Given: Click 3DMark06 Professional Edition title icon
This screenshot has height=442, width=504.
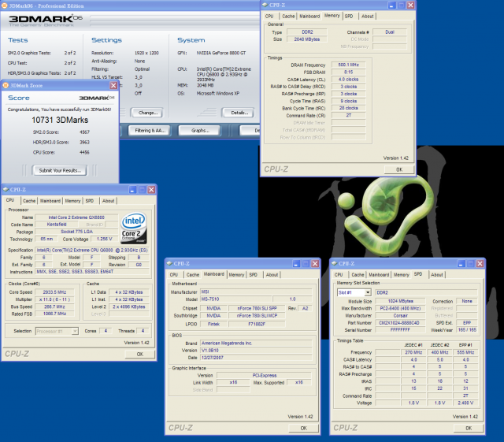Looking at the screenshot, I should [x=5, y=6].
